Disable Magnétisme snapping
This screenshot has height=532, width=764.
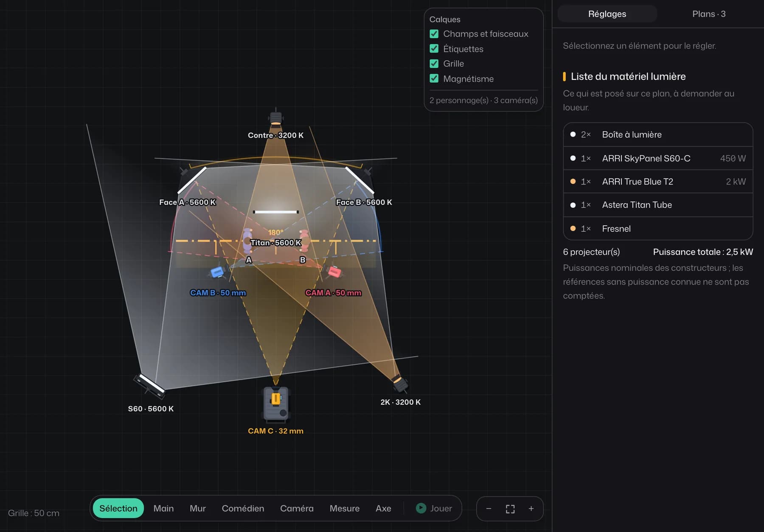tap(434, 78)
